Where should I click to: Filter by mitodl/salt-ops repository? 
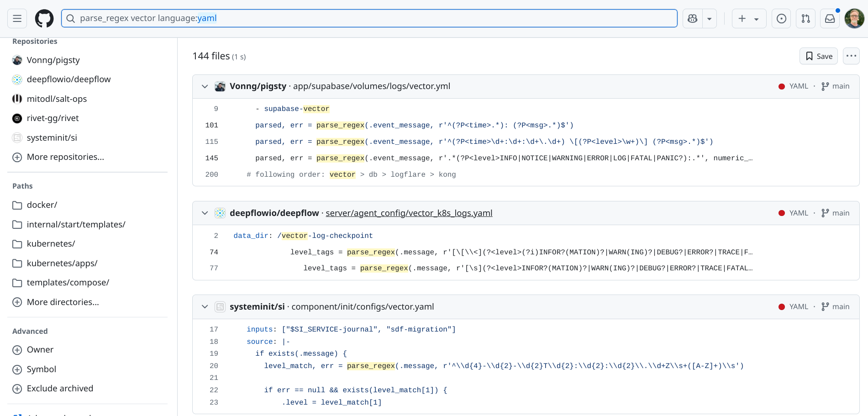pyautogui.click(x=57, y=99)
